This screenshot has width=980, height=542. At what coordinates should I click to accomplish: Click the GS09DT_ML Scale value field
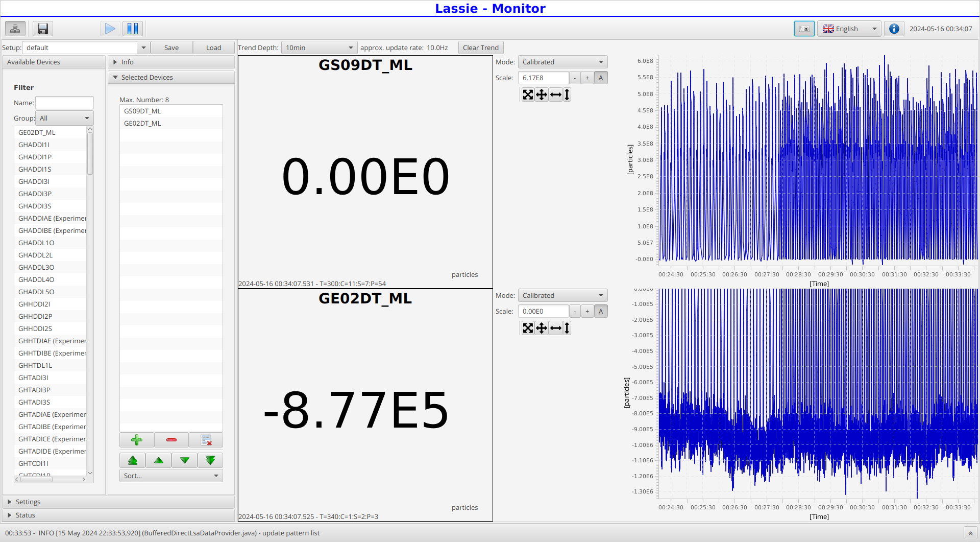pyautogui.click(x=543, y=78)
